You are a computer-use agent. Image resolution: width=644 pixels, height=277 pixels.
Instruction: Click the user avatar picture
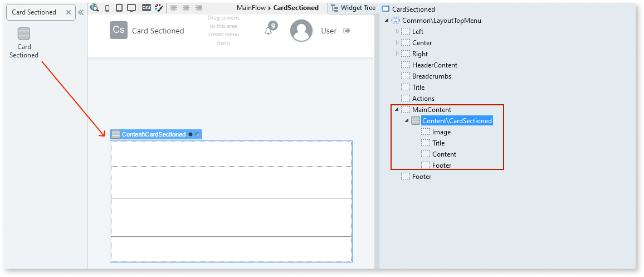click(x=301, y=31)
